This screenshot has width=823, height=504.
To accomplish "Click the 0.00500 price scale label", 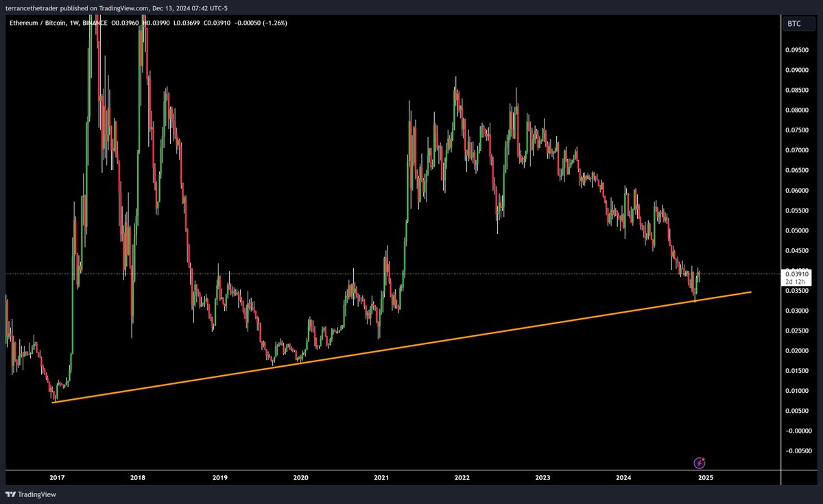I will click(798, 411).
